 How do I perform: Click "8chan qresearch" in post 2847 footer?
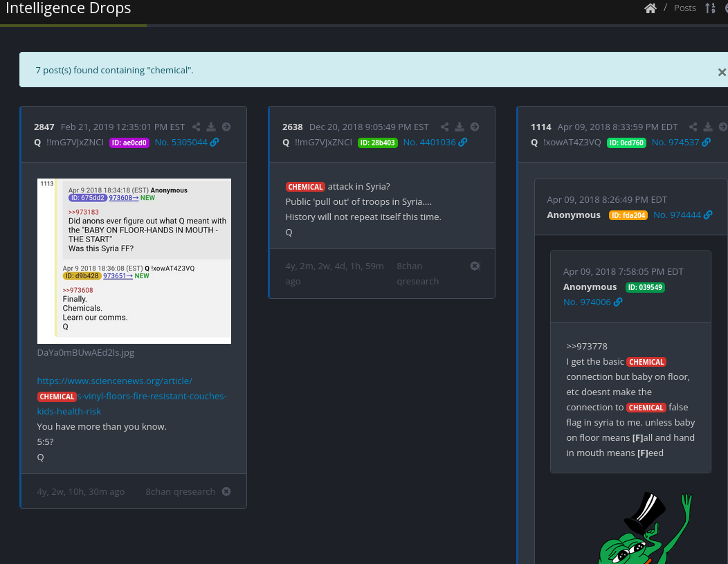[180, 491]
